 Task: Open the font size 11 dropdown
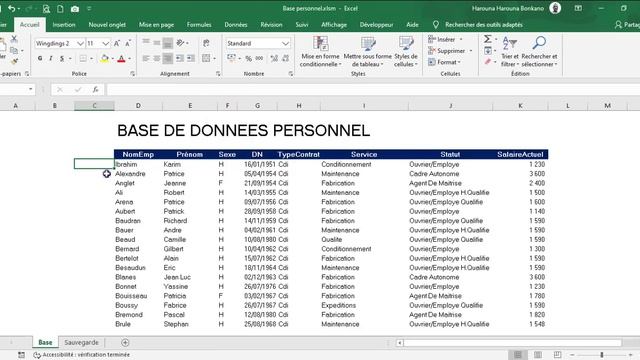coord(106,43)
